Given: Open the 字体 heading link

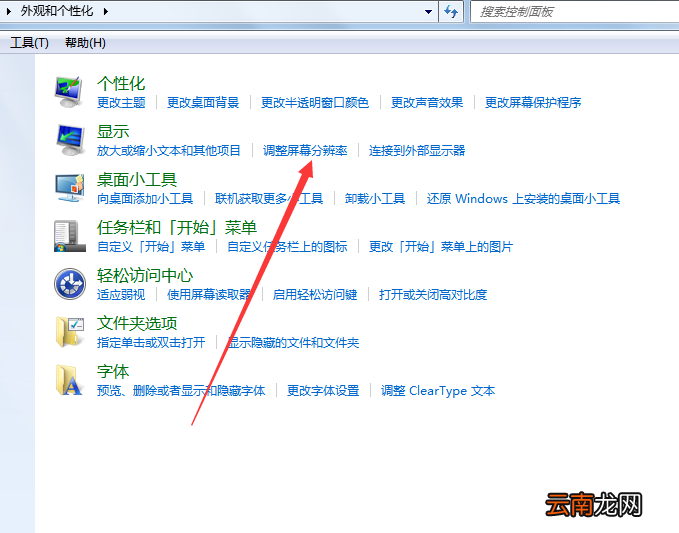Looking at the screenshot, I should (x=113, y=372).
